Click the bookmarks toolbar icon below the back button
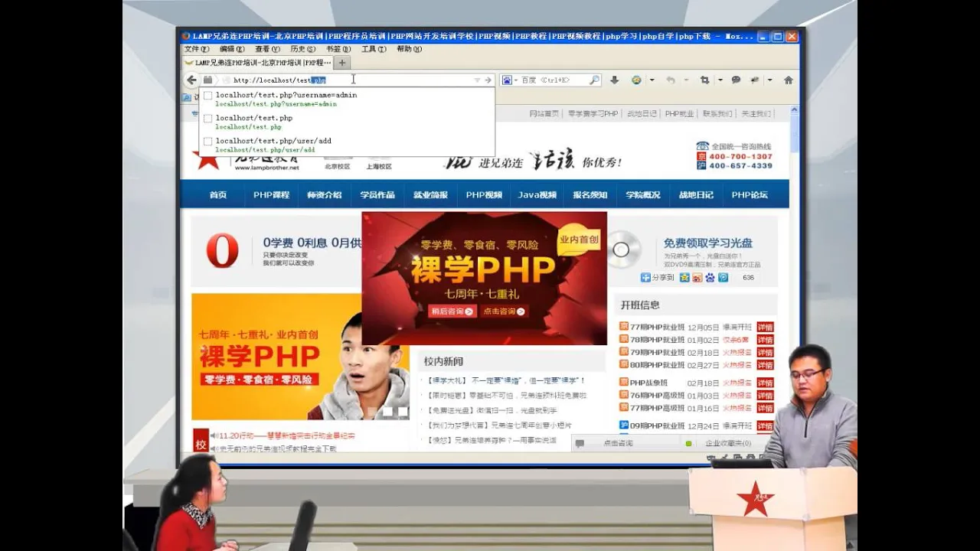Viewport: 980px width, 551px height. point(186,97)
